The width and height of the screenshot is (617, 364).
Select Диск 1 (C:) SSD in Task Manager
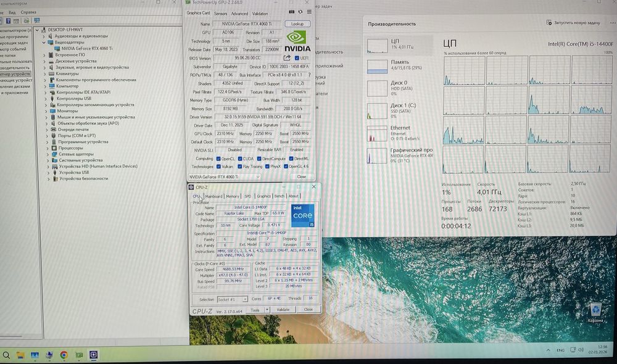click(399, 110)
